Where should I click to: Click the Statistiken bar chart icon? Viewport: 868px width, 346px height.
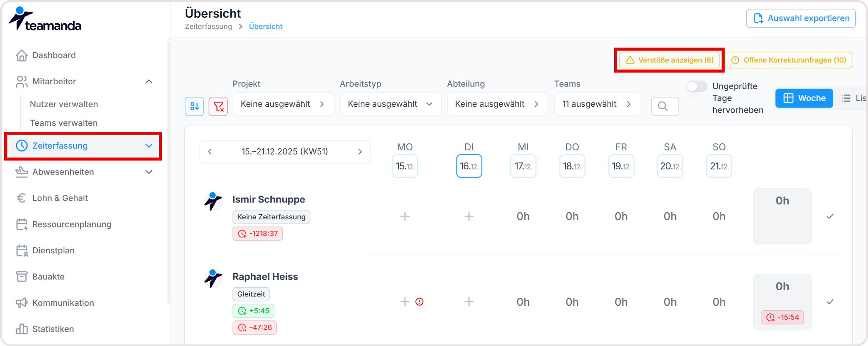(x=22, y=329)
